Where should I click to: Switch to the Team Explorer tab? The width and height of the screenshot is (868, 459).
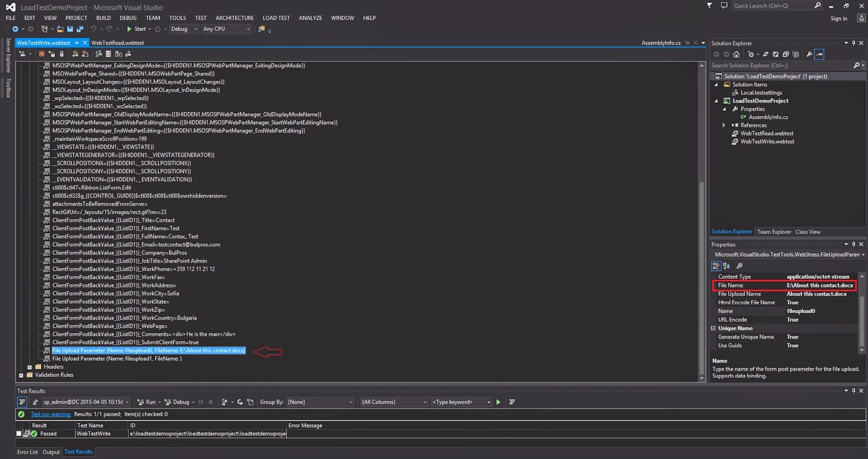(x=774, y=232)
